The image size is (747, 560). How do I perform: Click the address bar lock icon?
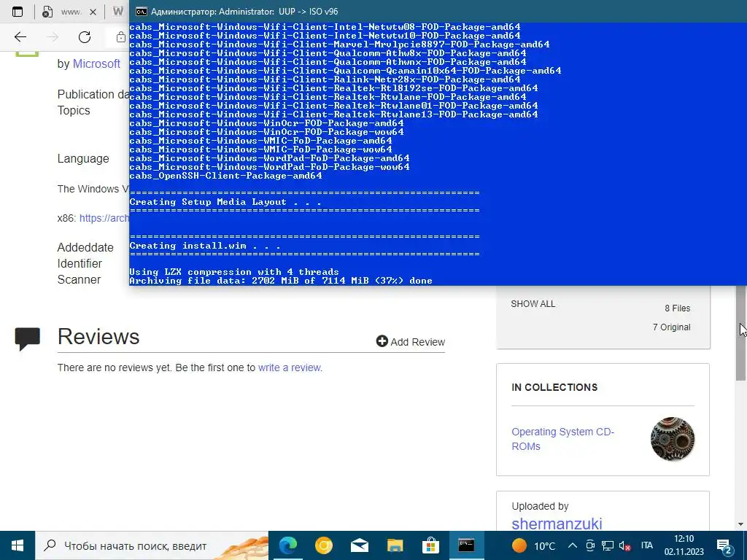click(x=121, y=37)
